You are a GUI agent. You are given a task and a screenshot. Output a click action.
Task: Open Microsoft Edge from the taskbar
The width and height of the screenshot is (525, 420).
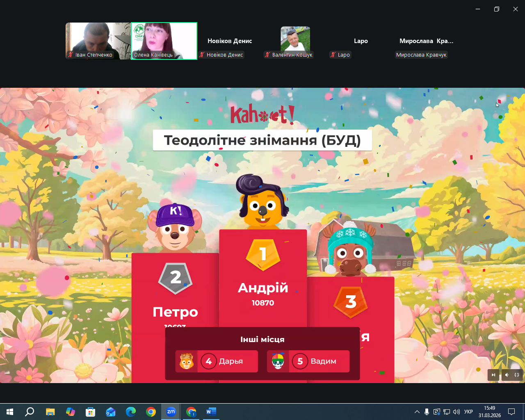131,411
